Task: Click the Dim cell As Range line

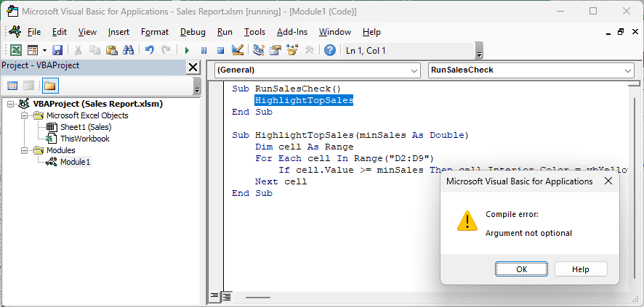Action: pyautogui.click(x=305, y=147)
